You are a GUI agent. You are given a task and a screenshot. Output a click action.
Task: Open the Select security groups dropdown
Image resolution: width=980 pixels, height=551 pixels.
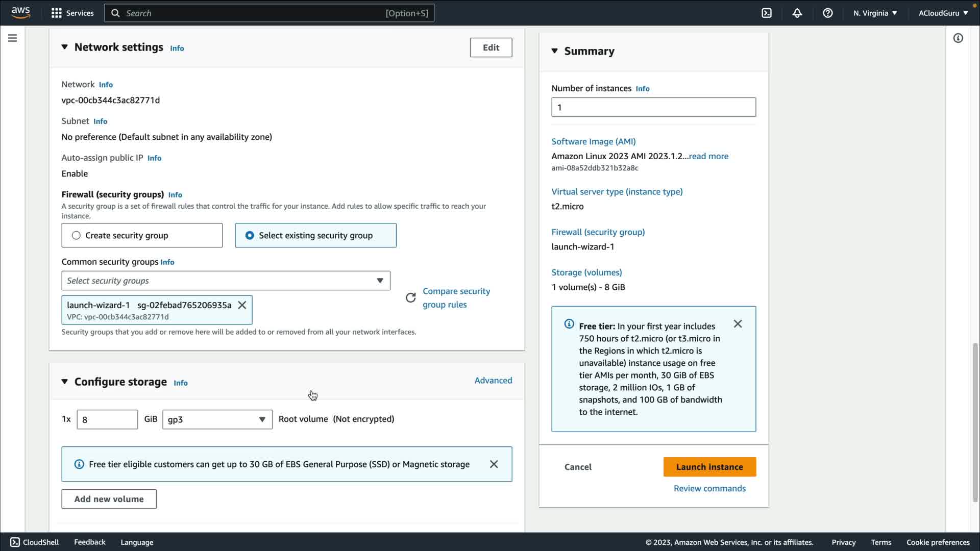click(x=226, y=281)
